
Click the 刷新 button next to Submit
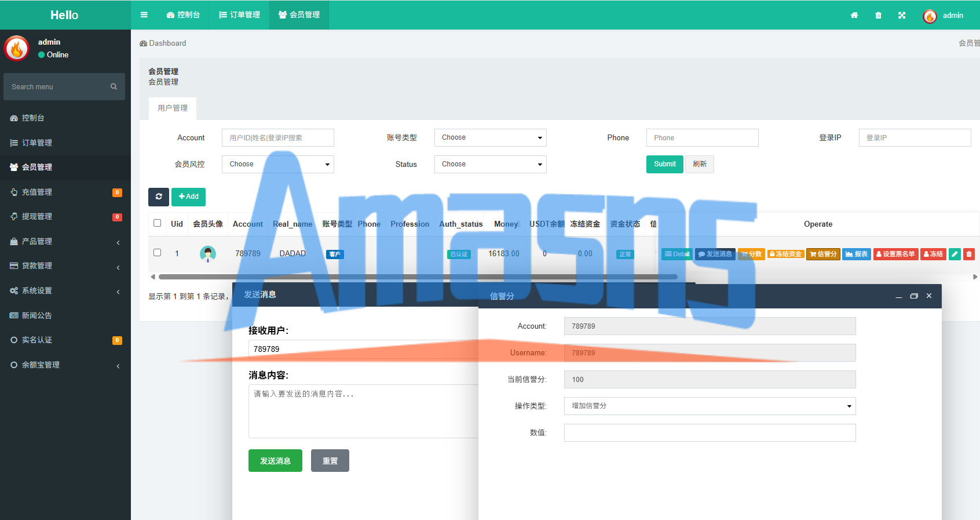coord(700,164)
